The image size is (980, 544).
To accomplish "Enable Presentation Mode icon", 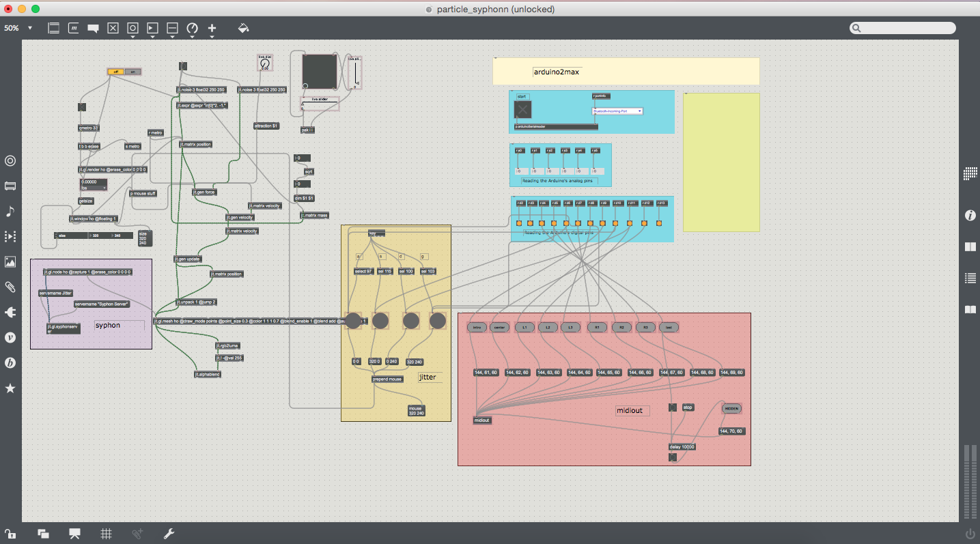I will [x=75, y=533].
